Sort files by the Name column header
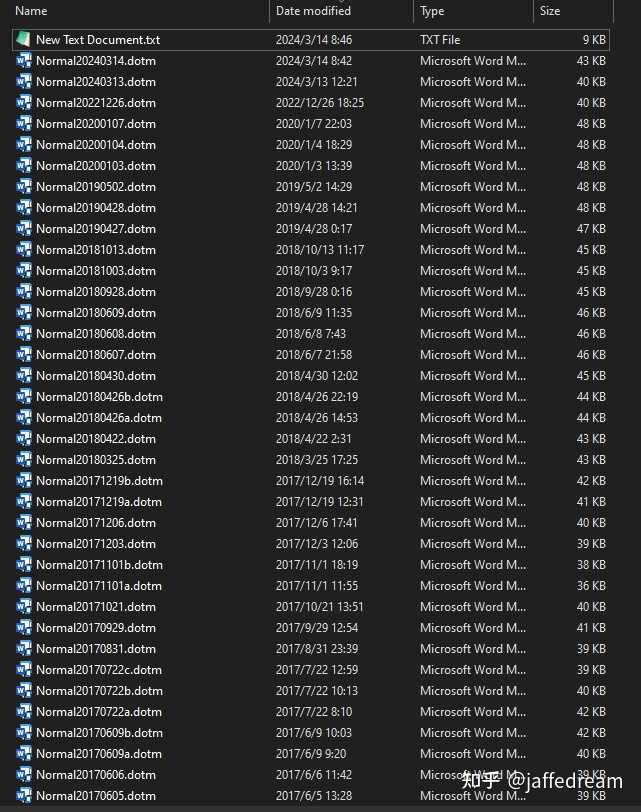 click(31, 11)
